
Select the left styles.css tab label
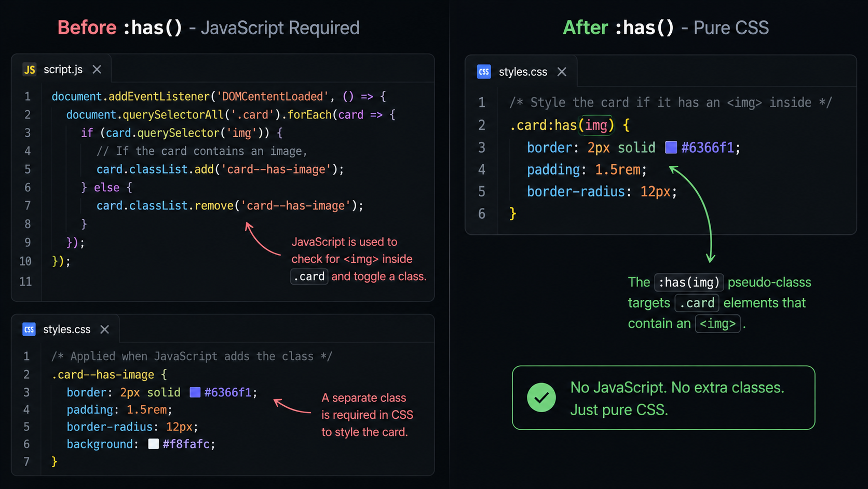tap(66, 329)
